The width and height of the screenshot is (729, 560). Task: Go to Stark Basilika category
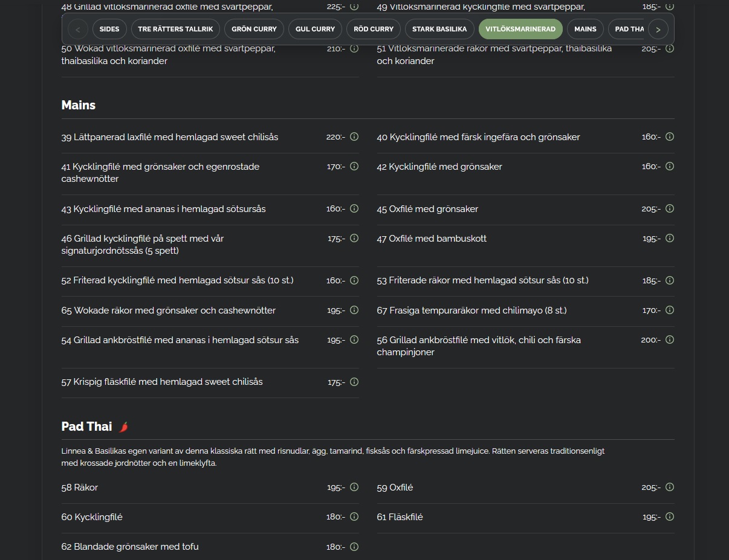coord(439,29)
